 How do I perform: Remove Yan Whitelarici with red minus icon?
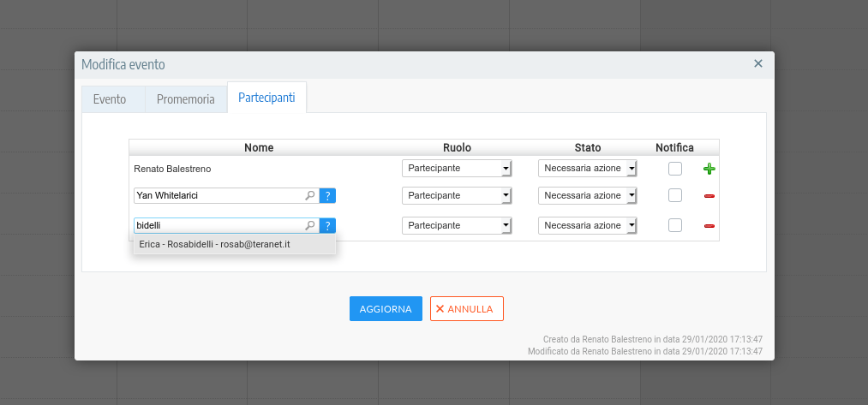click(709, 196)
